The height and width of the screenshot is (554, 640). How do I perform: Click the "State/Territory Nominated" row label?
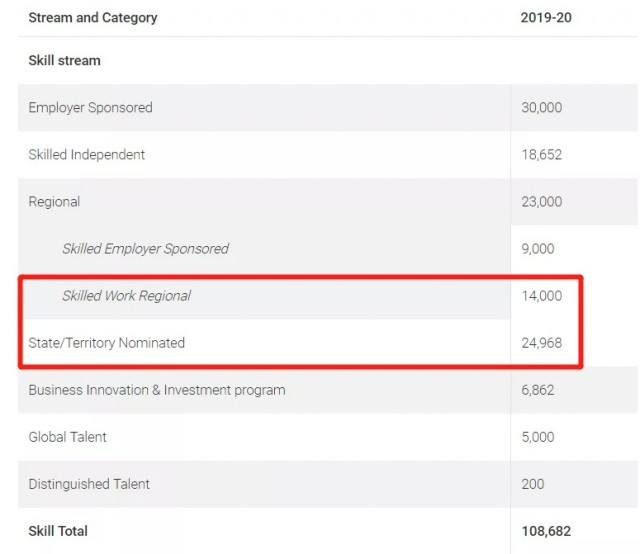click(x=107, y=343)
